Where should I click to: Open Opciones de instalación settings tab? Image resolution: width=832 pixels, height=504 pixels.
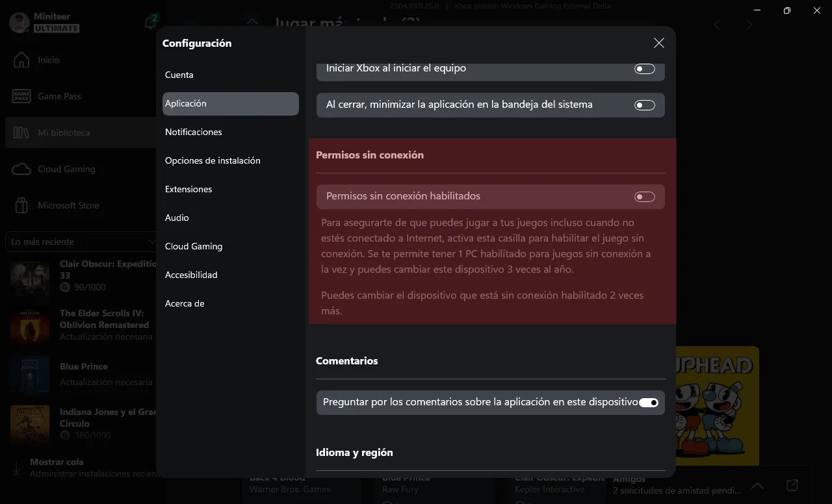tap(231, 160)
